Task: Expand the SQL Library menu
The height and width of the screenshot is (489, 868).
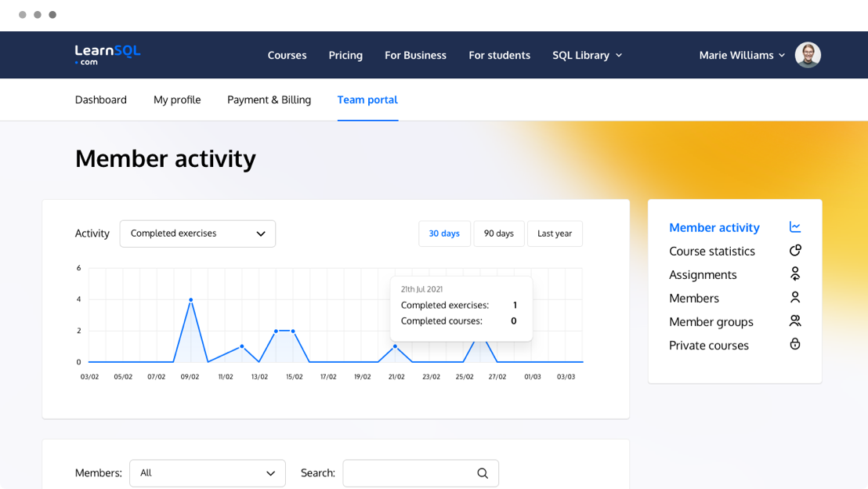Action: pyautogui.click(x=587, y=55)
